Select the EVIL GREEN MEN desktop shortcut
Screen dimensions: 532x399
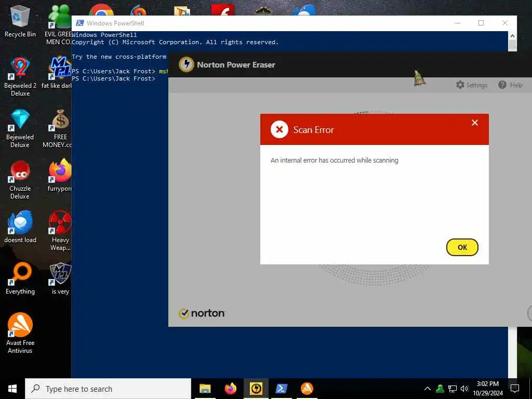[59, 24]
